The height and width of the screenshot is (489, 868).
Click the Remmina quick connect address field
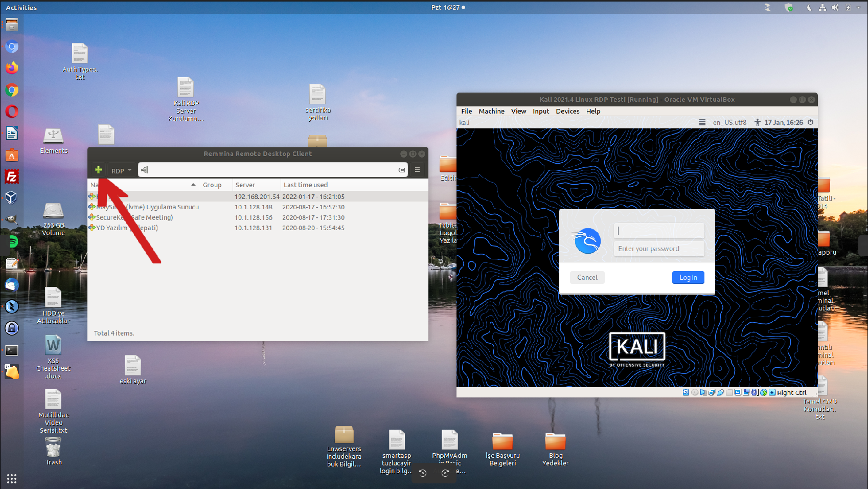[x=271, y=170]
